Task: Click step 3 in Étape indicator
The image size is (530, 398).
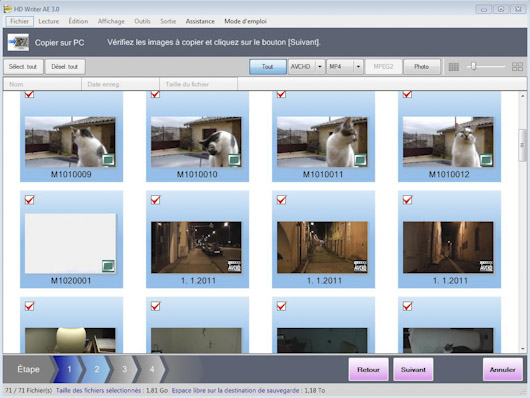Action: pyautogui.click(x=124, y=369)
